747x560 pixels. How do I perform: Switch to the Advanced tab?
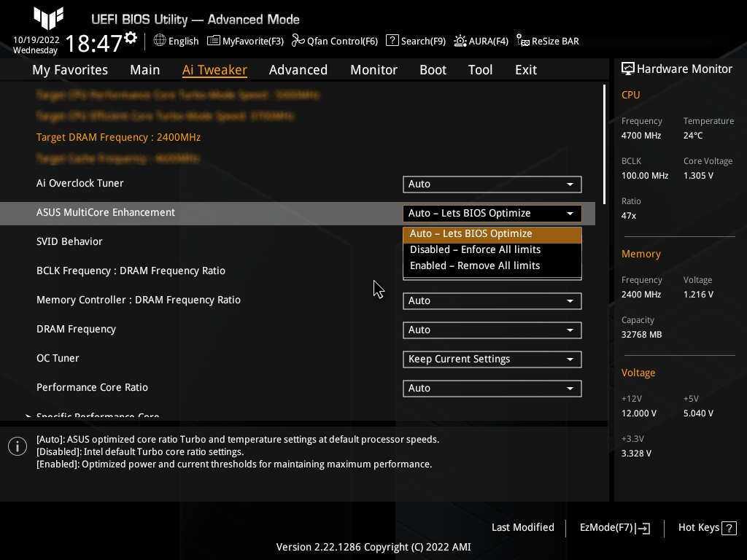(298, 69)
